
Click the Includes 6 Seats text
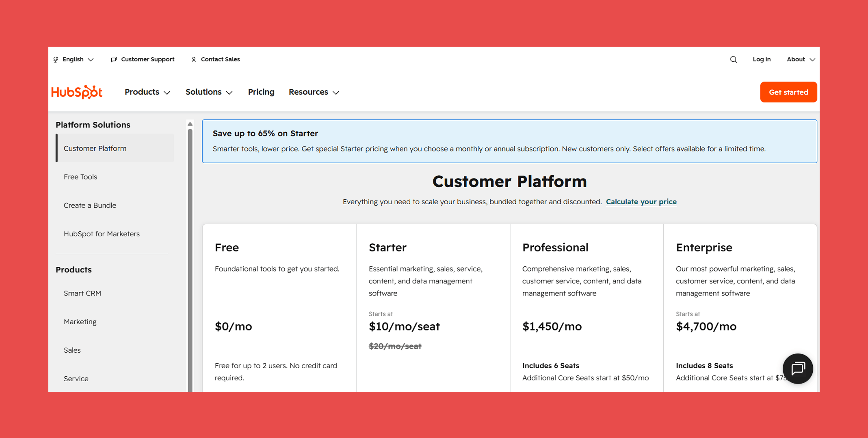tap(550, 365)
